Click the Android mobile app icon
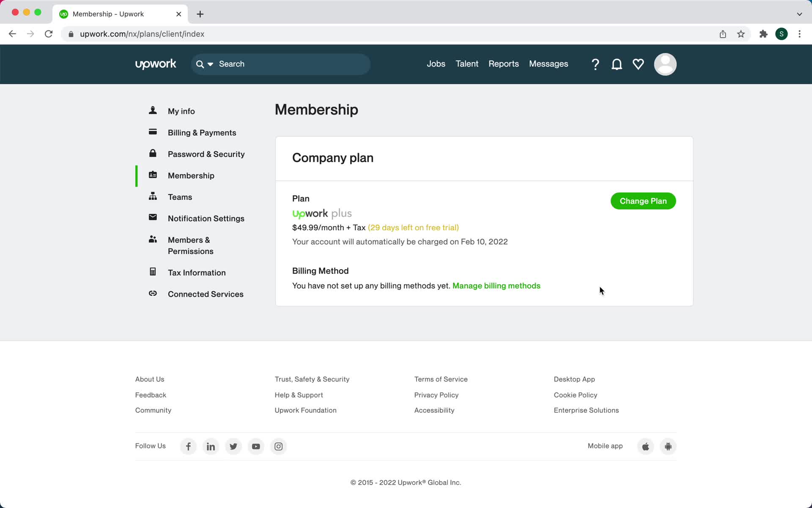Image resolution: width=812 pixels, height=508 pixels. click(x=668, y=447)
